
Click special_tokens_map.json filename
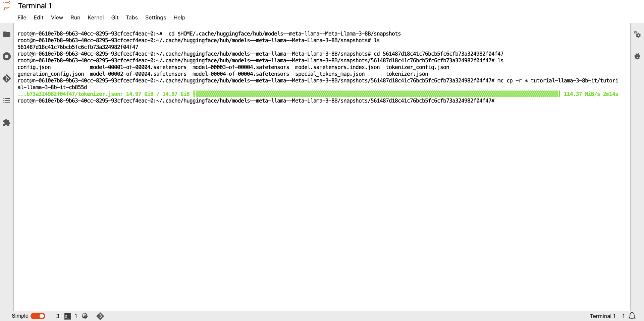click(330, 74)
